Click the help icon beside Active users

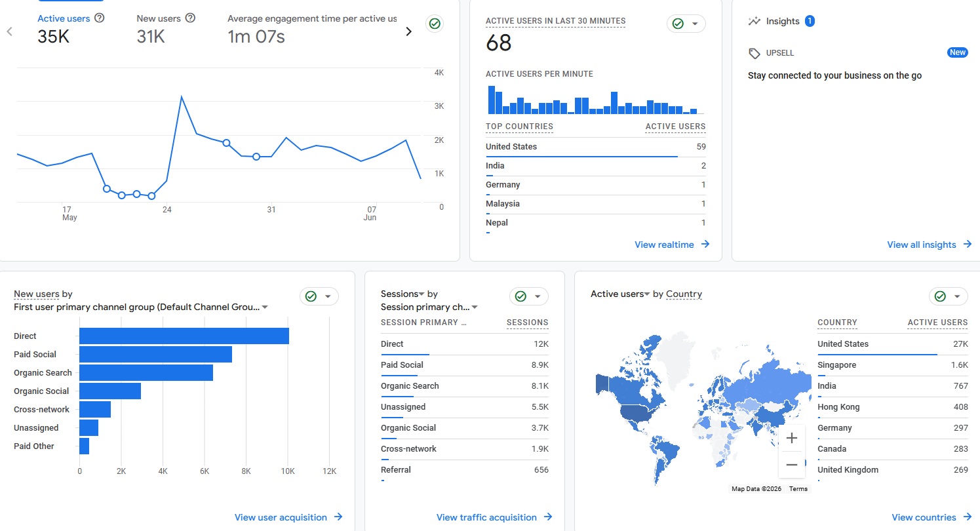coord(100,18)
